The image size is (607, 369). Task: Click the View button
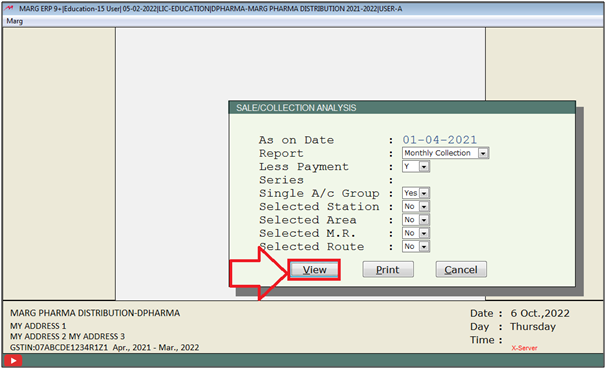point(314,269)
